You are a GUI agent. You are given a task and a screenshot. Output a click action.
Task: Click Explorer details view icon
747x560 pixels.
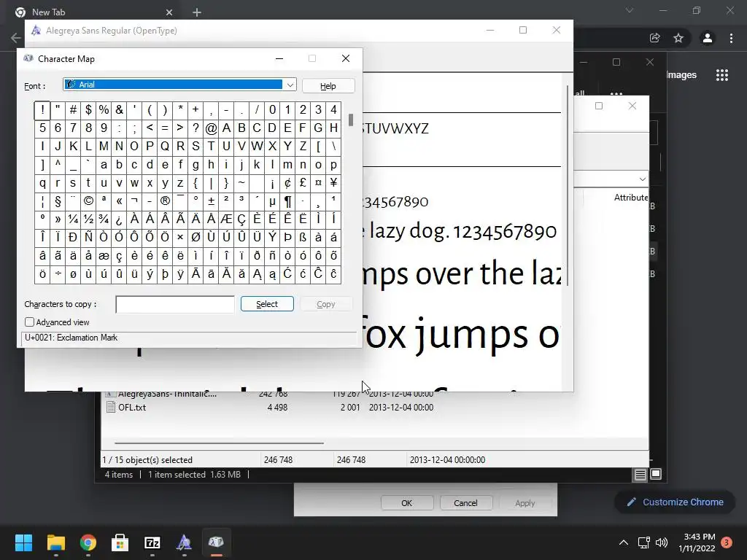[x=640, y=474]
